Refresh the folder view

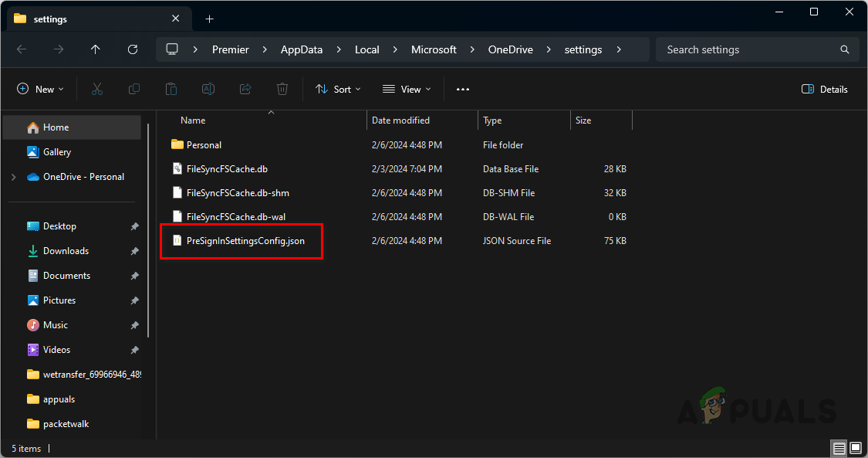pos(132,49)
